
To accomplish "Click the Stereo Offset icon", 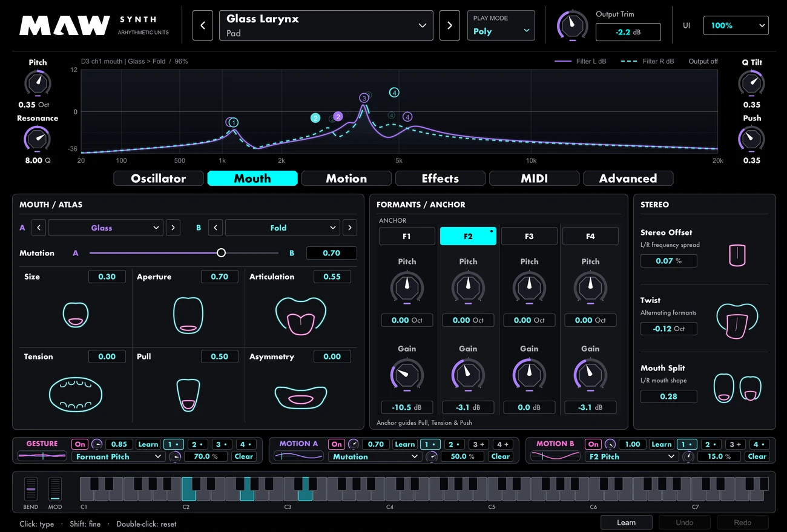I will tap(737, 255).
